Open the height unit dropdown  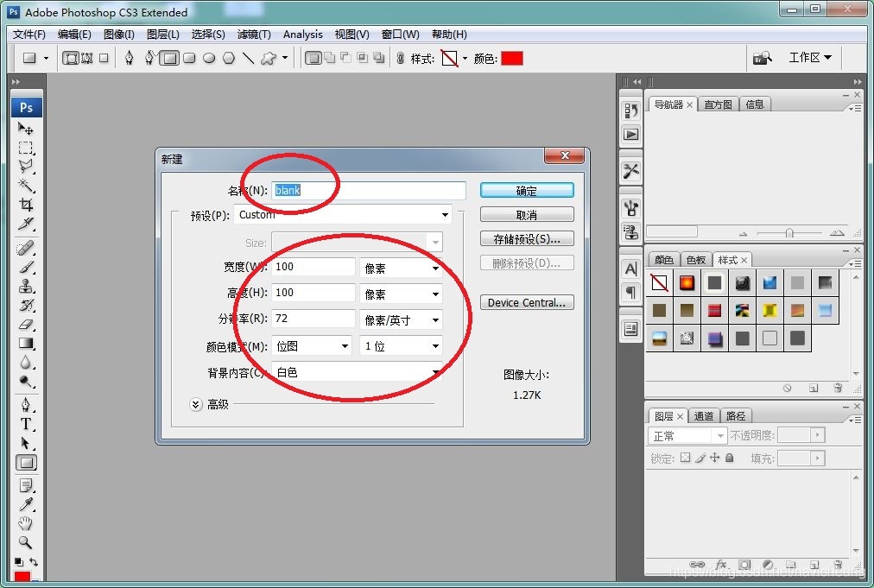(401, 294)
